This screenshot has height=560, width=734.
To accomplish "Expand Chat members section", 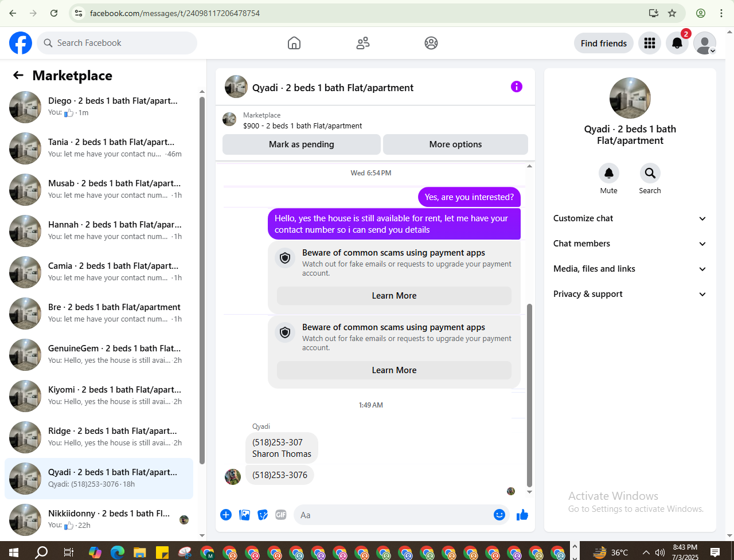I will tap(630, 244).
